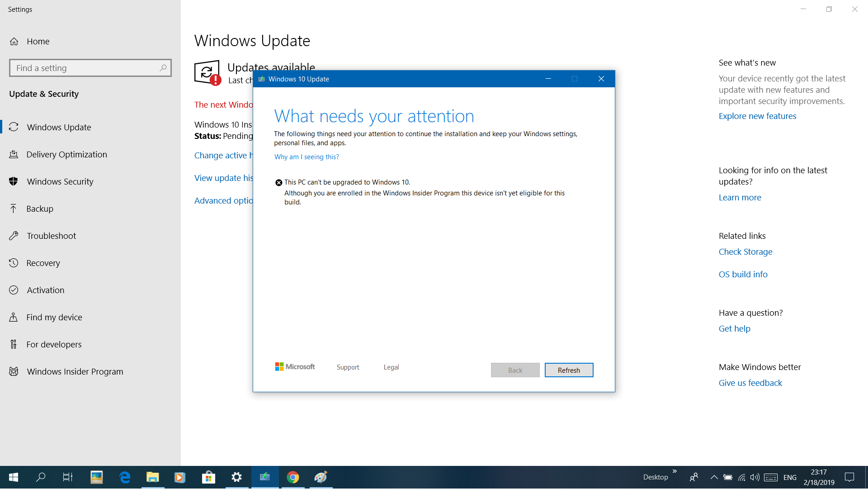Launch Microsoft Edge from taskbar
This screenshot has width=868, height=503.
[125, 477]
